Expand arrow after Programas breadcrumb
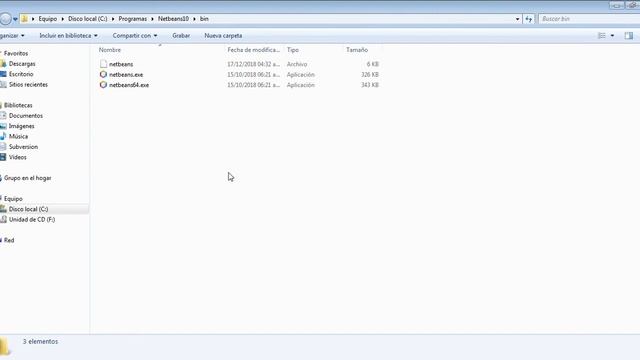Image resolution: width=640 pixels, height=360 pixels. tap(153, 19)
